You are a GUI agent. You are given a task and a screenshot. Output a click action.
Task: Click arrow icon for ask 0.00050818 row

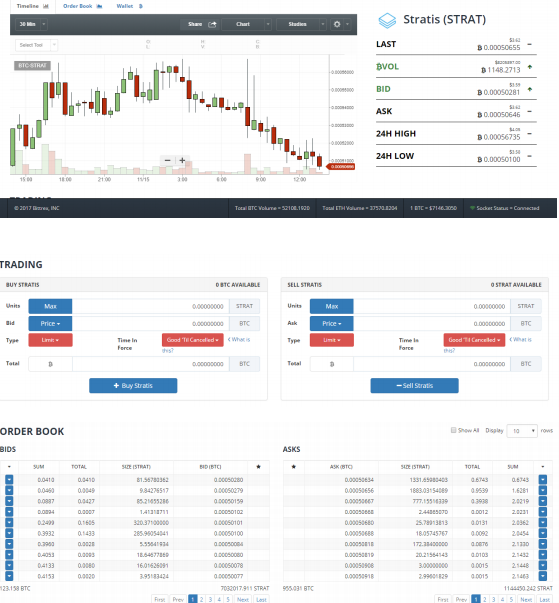point(542,544)
